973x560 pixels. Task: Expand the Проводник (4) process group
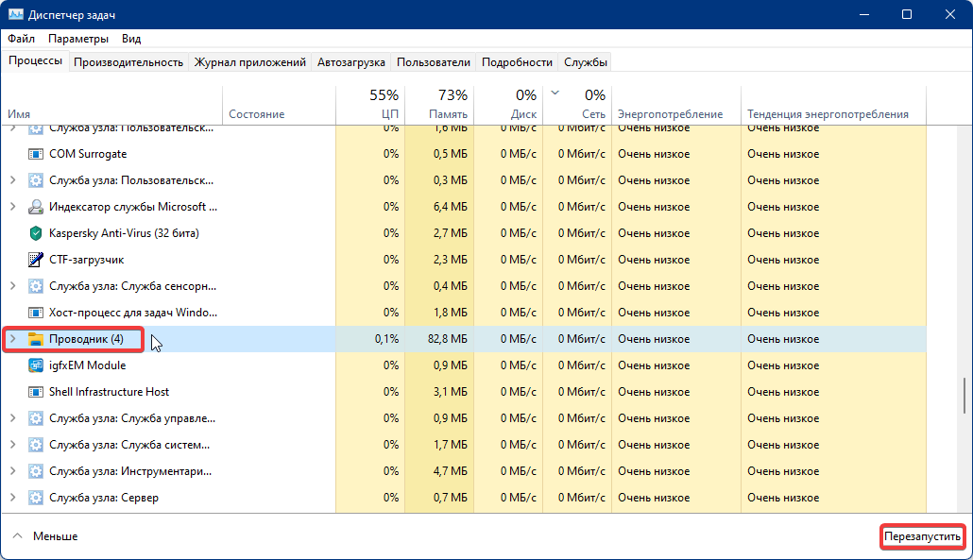(12, 339)
